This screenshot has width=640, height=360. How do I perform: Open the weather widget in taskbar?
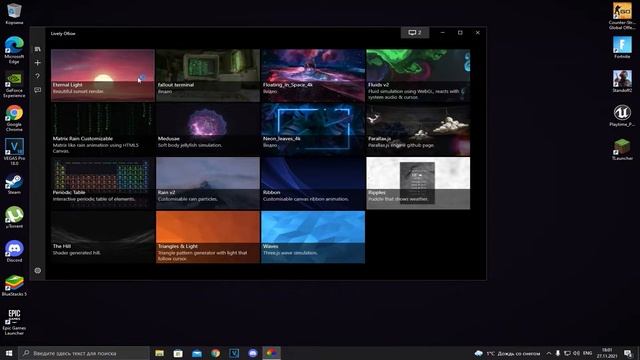507,353
